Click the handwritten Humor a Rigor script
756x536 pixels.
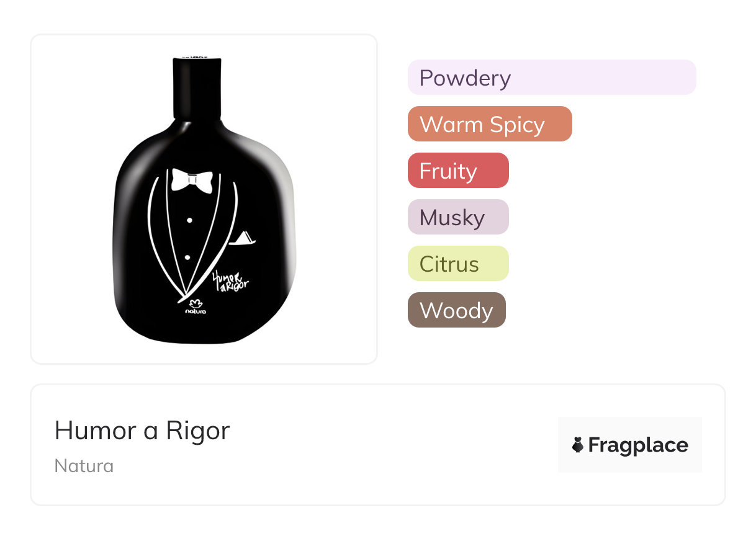(x=230, y=283)
